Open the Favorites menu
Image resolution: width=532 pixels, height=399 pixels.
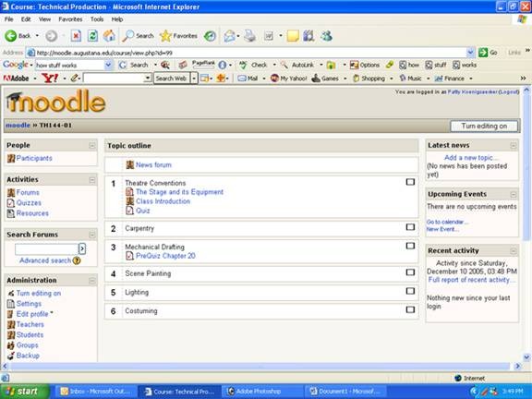70,19
